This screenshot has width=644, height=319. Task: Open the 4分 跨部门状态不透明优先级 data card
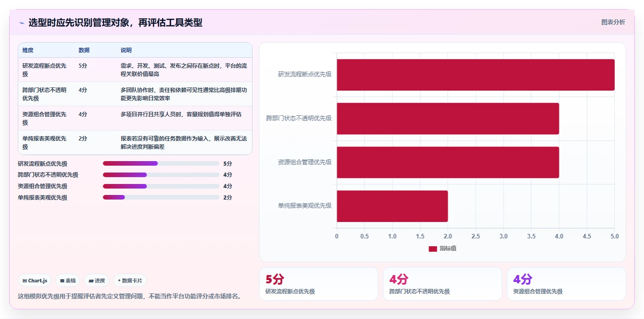pos(442,284)
